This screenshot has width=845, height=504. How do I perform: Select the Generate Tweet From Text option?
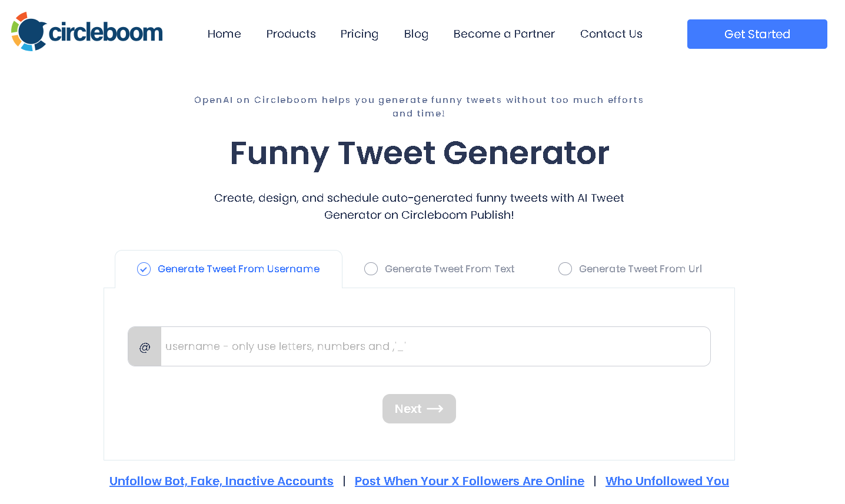449,269
